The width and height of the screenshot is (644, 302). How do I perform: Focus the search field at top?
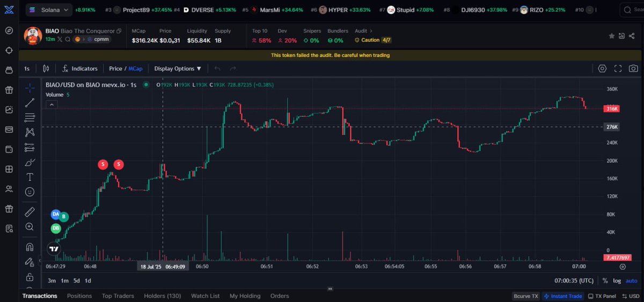(x=633, y=10)
